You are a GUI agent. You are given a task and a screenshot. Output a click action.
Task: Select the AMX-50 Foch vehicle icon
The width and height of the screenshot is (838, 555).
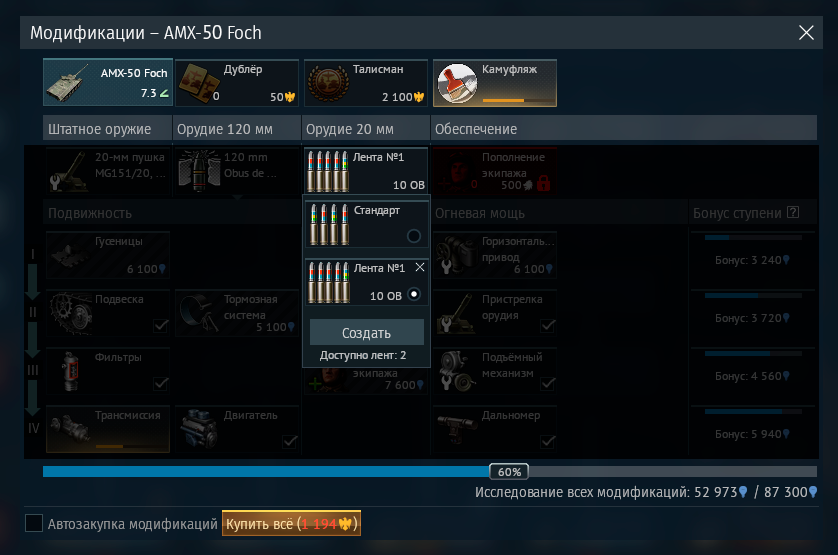click(67, 83)
